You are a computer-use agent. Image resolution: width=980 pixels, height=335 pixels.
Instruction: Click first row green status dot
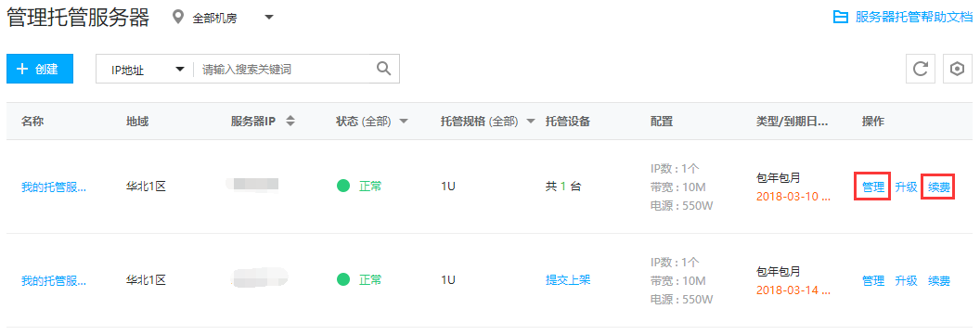[343, 186]
